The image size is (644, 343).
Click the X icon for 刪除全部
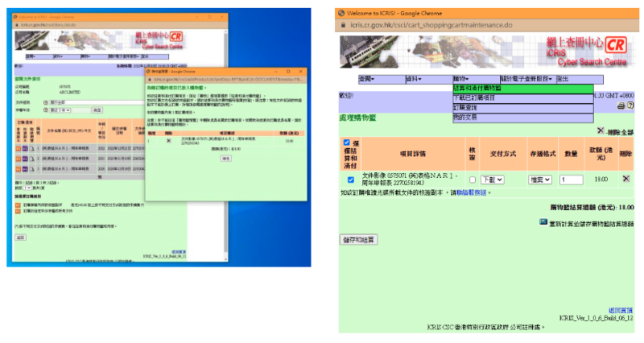point(601,130)
